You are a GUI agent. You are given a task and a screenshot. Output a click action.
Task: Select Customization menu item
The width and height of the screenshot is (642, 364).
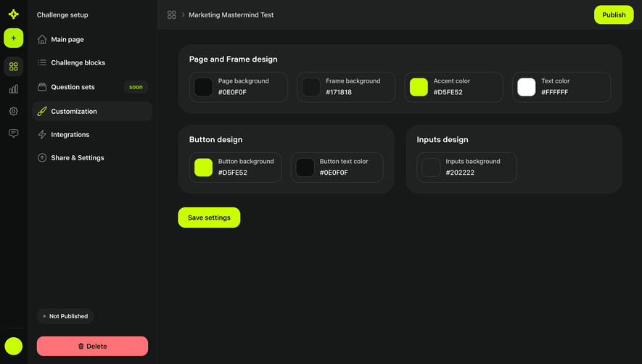92,112
